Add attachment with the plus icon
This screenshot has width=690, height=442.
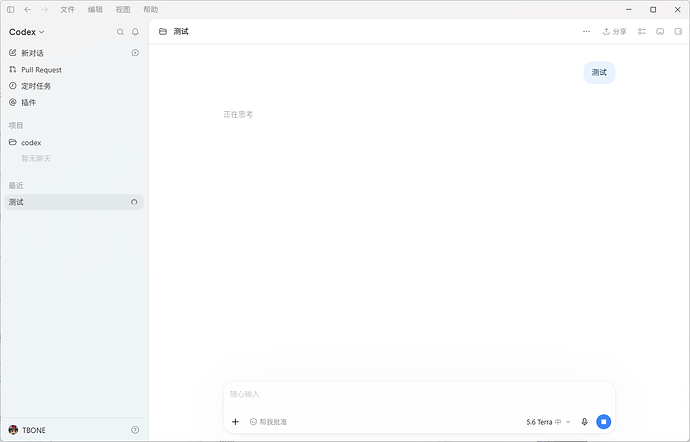tap(235, 422)
